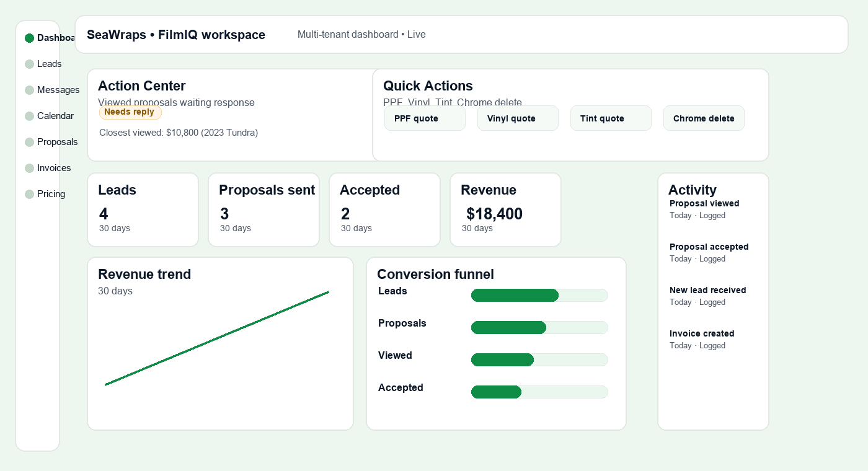Select the Proposals sidebar icon
Screen dimensions: 868x471
click(30, 141)
